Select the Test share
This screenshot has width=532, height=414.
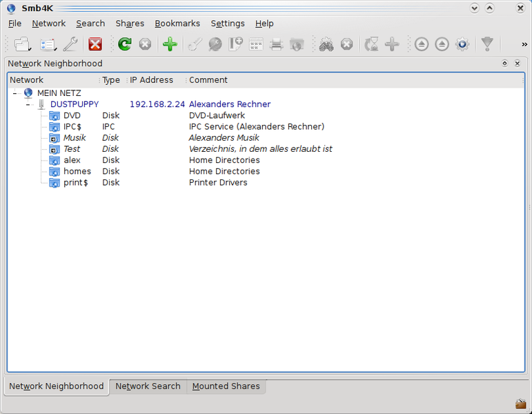coord(72,149)
